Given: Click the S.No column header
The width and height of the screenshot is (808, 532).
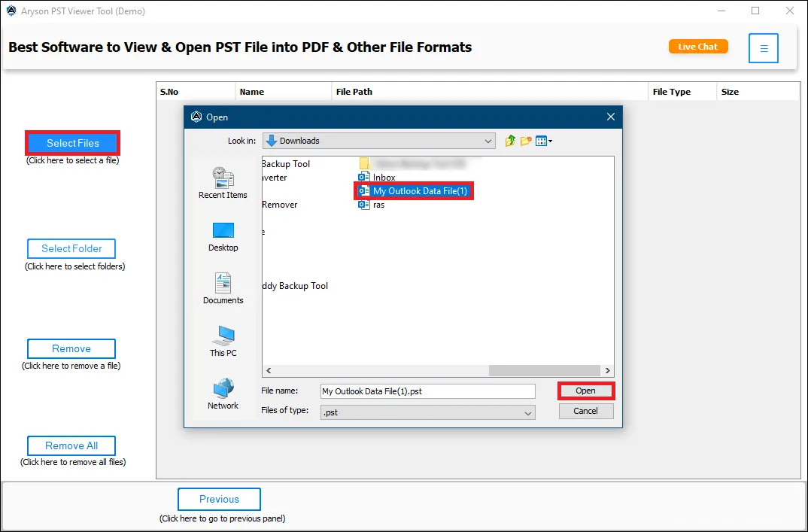Looking at the screenshot, I should (x=196, y=92).
